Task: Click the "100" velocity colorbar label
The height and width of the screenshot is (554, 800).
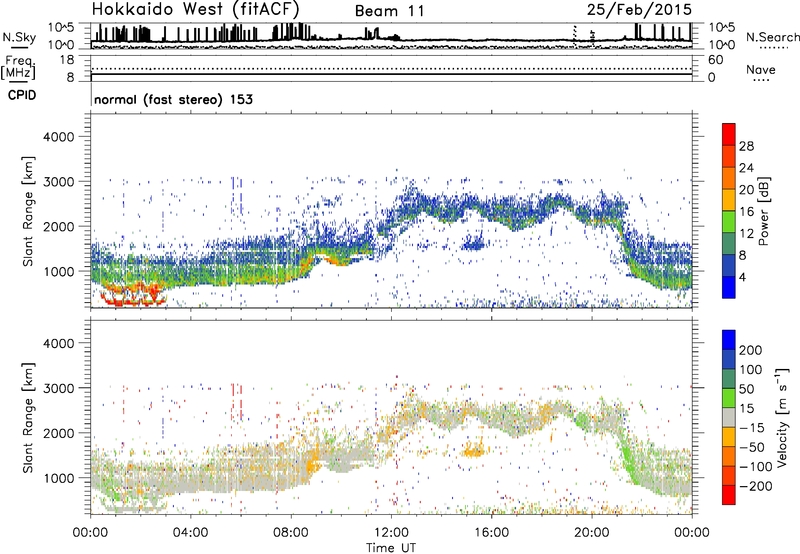Action: (x=751, y=369)
